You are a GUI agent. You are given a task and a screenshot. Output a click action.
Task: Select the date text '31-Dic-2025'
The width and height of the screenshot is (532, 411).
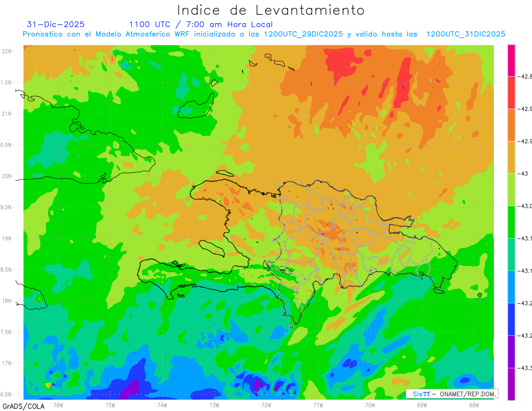[x=55, y=24]
